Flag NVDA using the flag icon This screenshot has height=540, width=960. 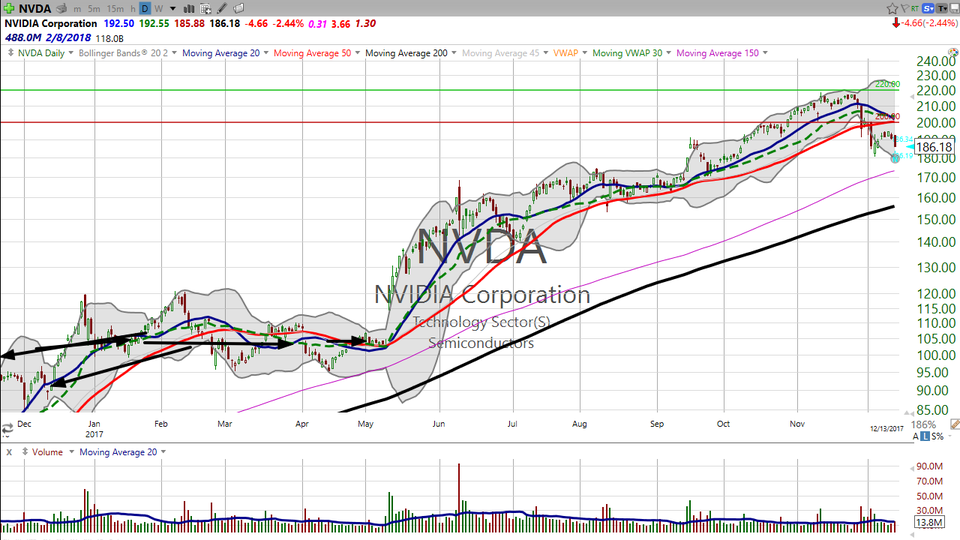(904, 9)
